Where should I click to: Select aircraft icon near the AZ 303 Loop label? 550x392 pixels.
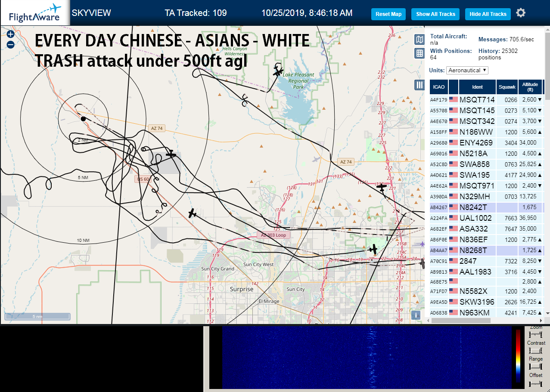(193, 213)
